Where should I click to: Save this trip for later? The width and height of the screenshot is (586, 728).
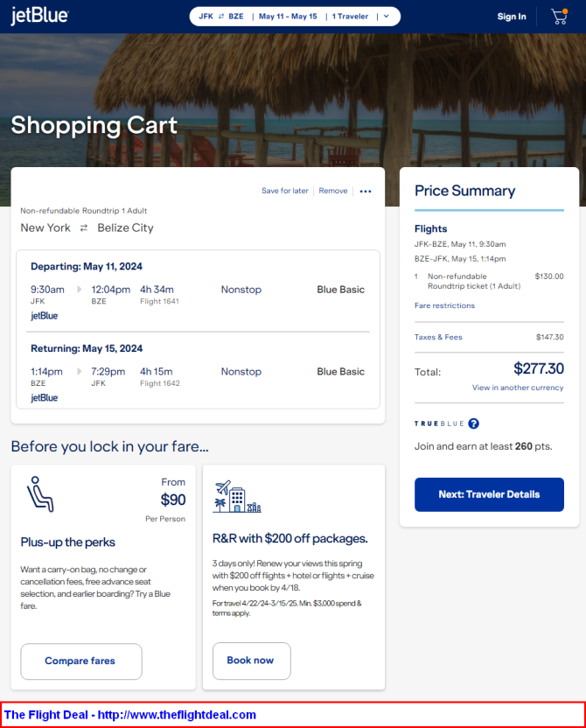(284, 191)
